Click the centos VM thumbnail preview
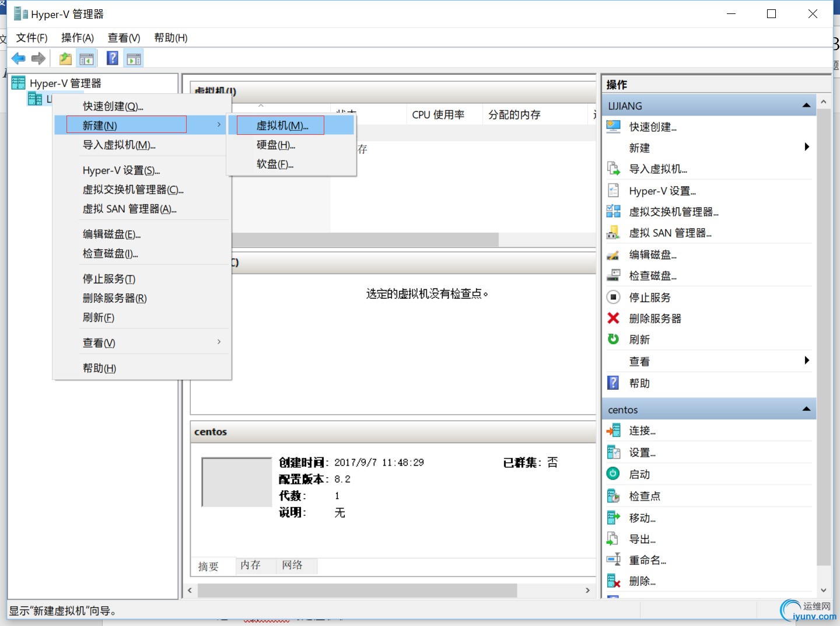Viewport: 840px width, 626px height. coord(237,482)
